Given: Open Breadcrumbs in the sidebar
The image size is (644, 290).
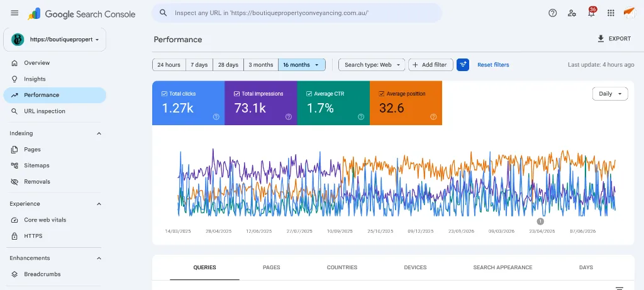Looking at the screenshot, I should click(55, 274).
